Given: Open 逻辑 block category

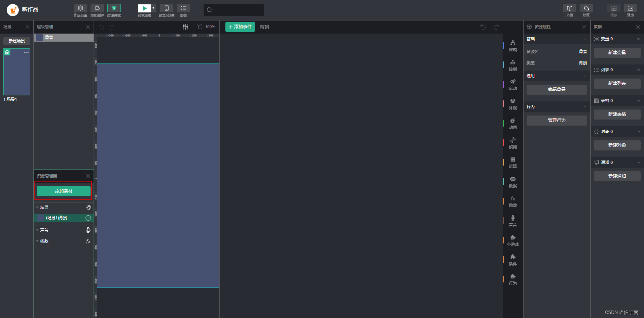Looking at the screenshot, I should pyautogui.click(x=513, y=46).
